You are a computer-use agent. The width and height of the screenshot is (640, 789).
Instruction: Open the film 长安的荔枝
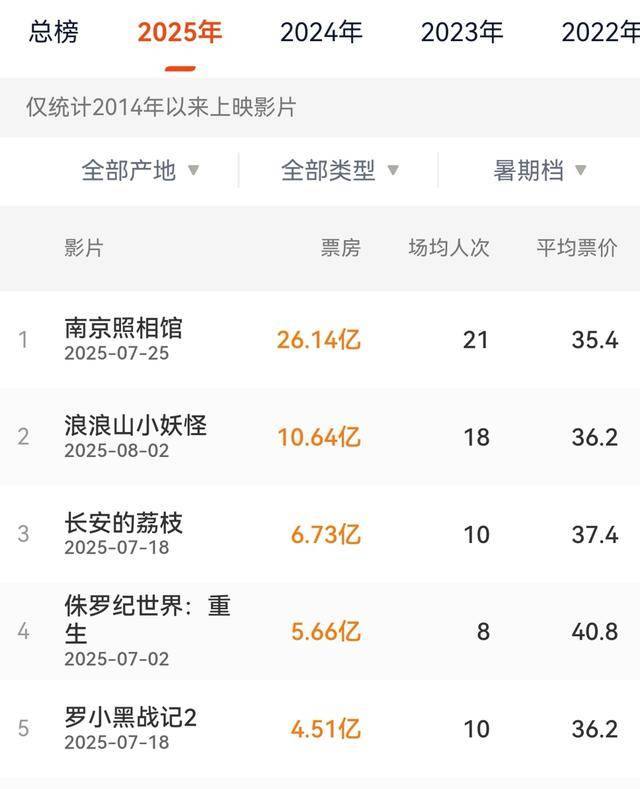coord(123,522)
